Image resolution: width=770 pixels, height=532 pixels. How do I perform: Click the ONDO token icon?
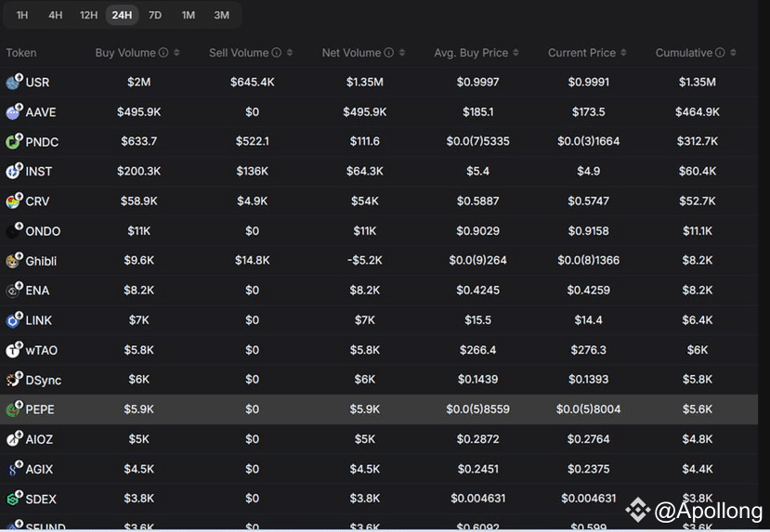click(14, 230)
